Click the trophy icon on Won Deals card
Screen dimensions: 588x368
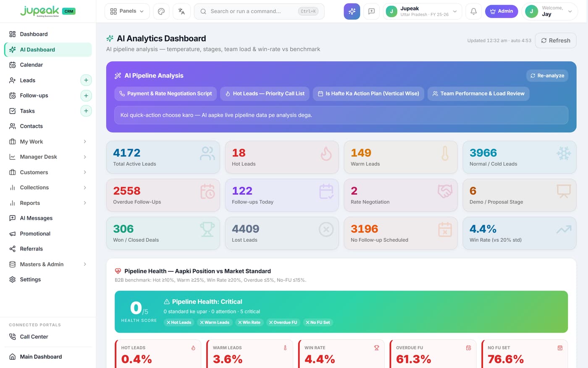pyautogui.click(x=207, y=229)
